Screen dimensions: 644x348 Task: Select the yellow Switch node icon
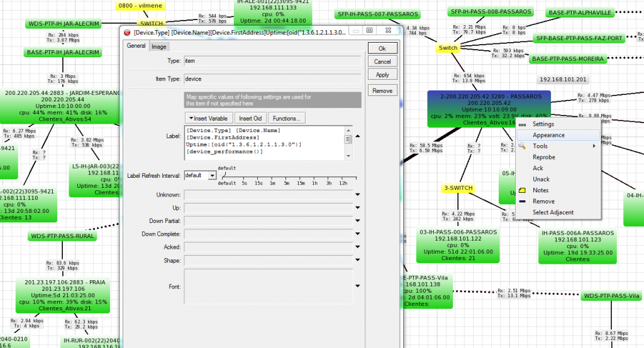click(x=448, y=48)
